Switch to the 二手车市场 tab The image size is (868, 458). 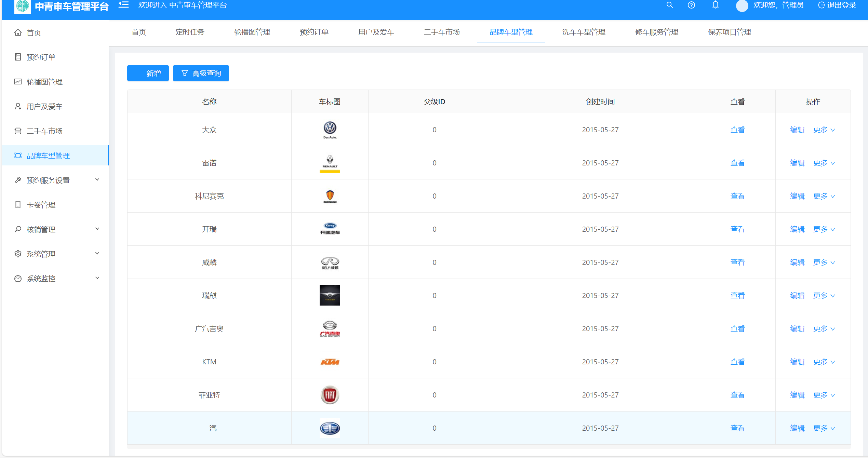pos(442,32)
